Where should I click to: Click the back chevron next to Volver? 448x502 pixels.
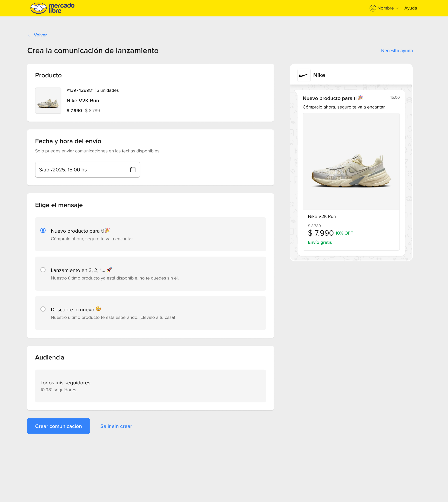(x=29, y=35)
